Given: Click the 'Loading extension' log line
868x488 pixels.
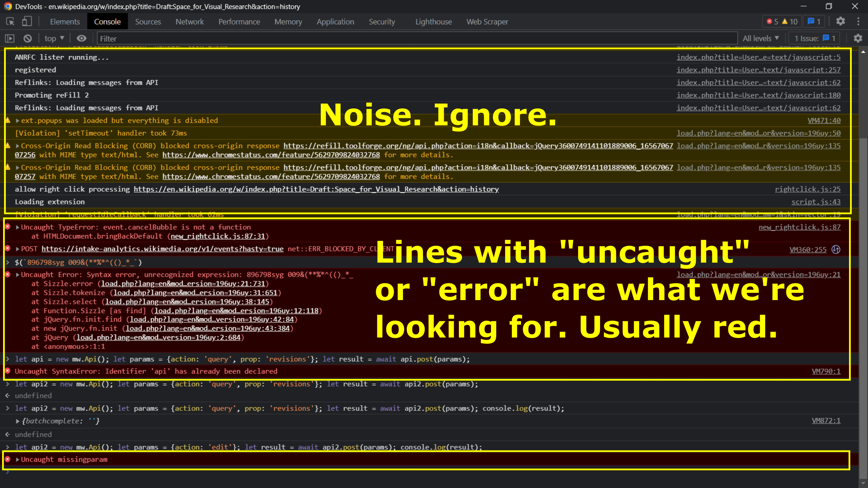Looking at the screenshot, I should tap(49, 202).
